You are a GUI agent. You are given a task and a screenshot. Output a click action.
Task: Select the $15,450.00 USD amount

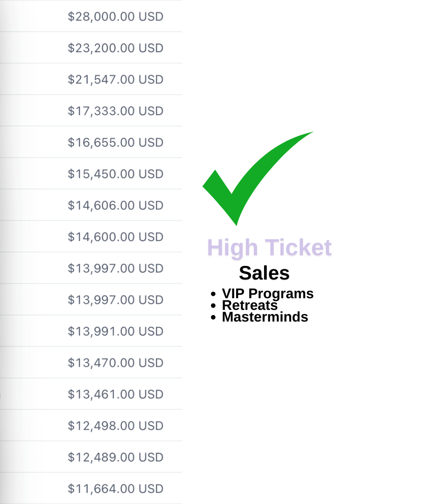116,174
